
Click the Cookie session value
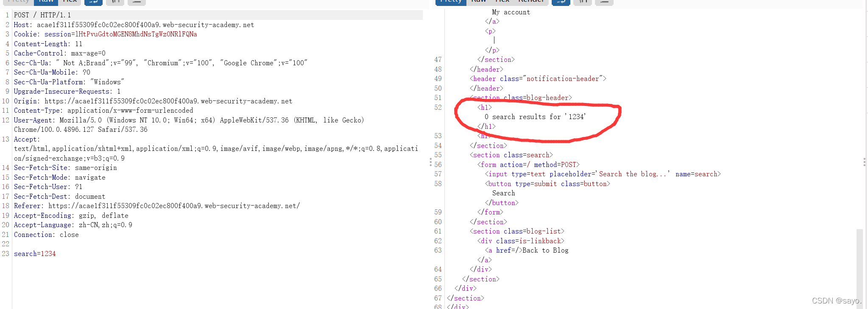pos(136,34)
